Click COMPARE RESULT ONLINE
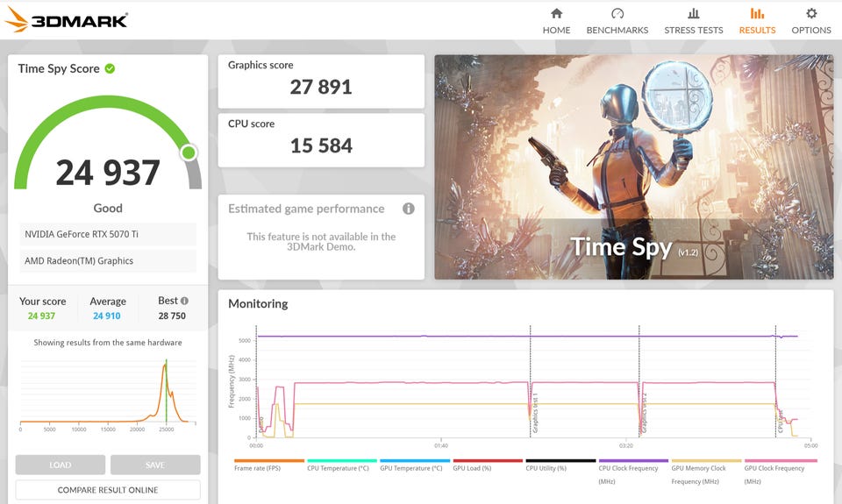Image resolution: width=842 pixels, height=504 pixels. 108,490
